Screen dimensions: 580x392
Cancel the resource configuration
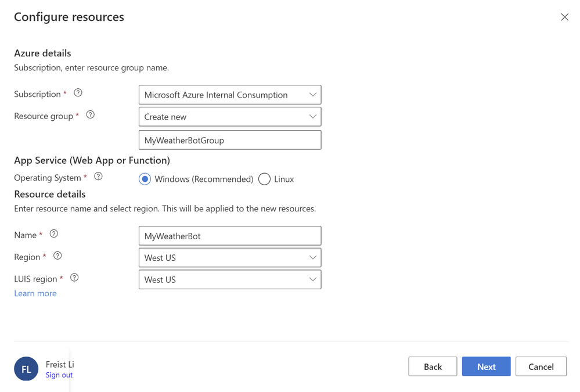pyautogui.click(x=541, y=366)
